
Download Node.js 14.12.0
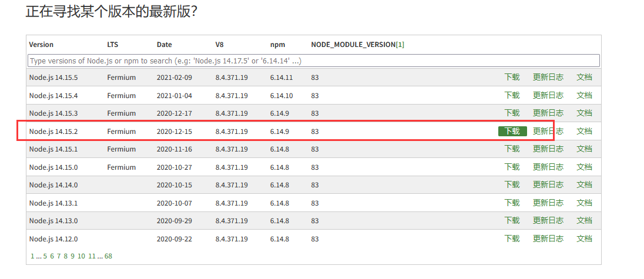click(512, 239)
